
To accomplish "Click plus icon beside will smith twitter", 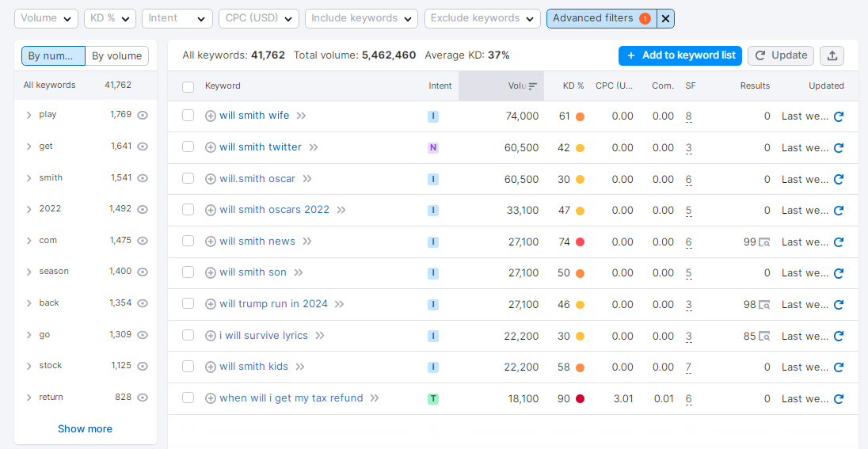I will click(211, 148).
